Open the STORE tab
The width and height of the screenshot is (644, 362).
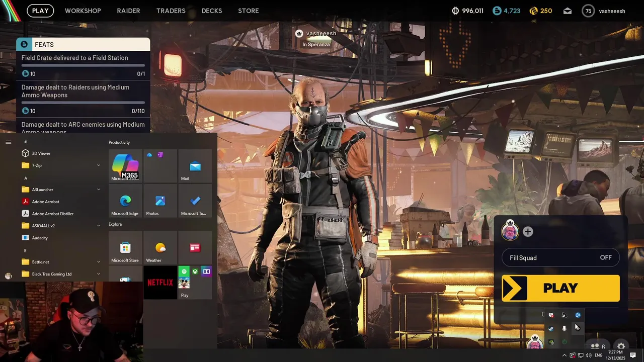coord(249,11)
